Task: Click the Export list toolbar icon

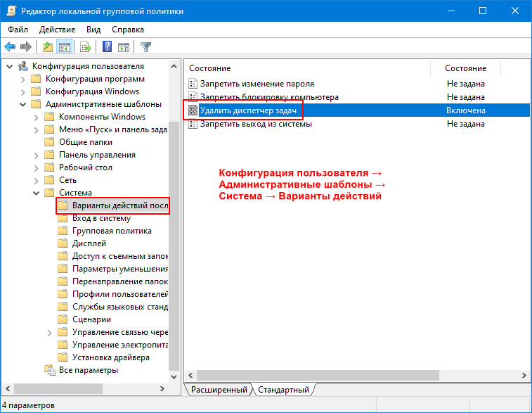Action: 86,47
